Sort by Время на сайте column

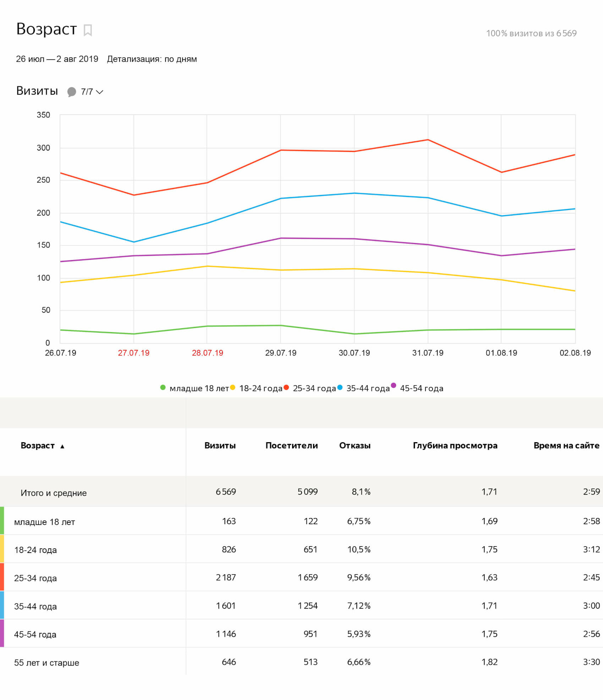point(566,445)
